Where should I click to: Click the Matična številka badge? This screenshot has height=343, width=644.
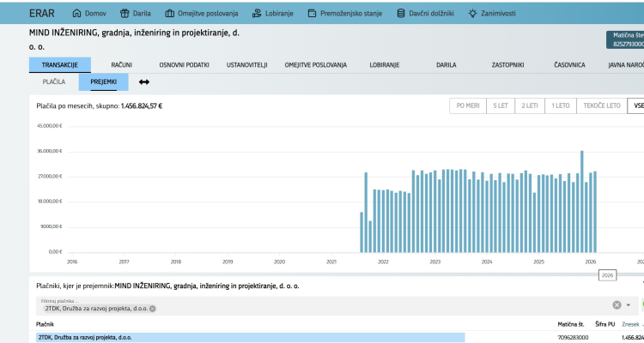coord(625,39)
